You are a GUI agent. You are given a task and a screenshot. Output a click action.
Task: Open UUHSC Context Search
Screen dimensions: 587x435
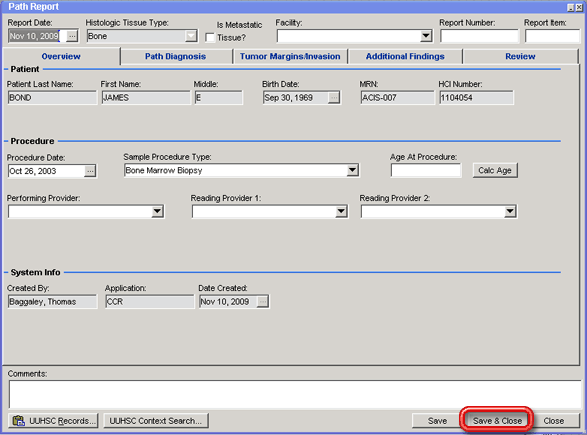coord(156,420)
